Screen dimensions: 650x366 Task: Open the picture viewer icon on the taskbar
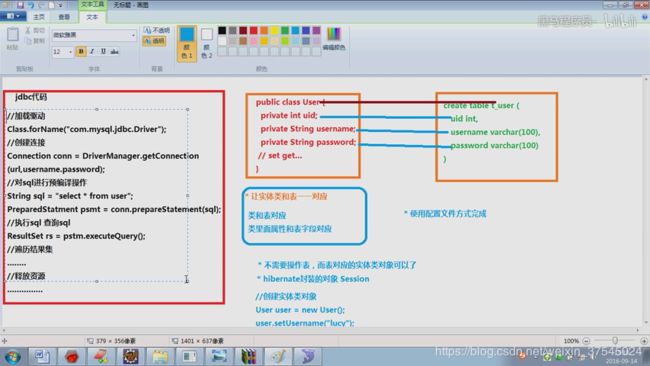pos(219,356)
